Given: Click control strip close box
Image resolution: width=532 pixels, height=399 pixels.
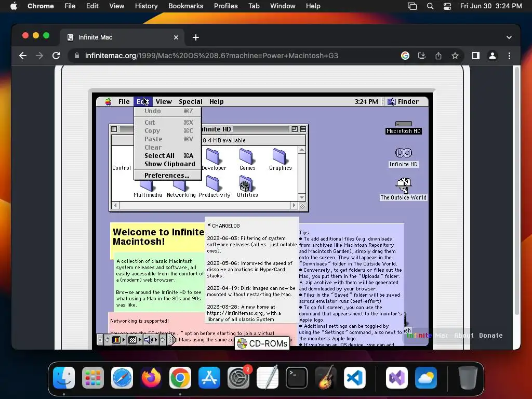Looking at the screenshot, I should pos(100,340).
